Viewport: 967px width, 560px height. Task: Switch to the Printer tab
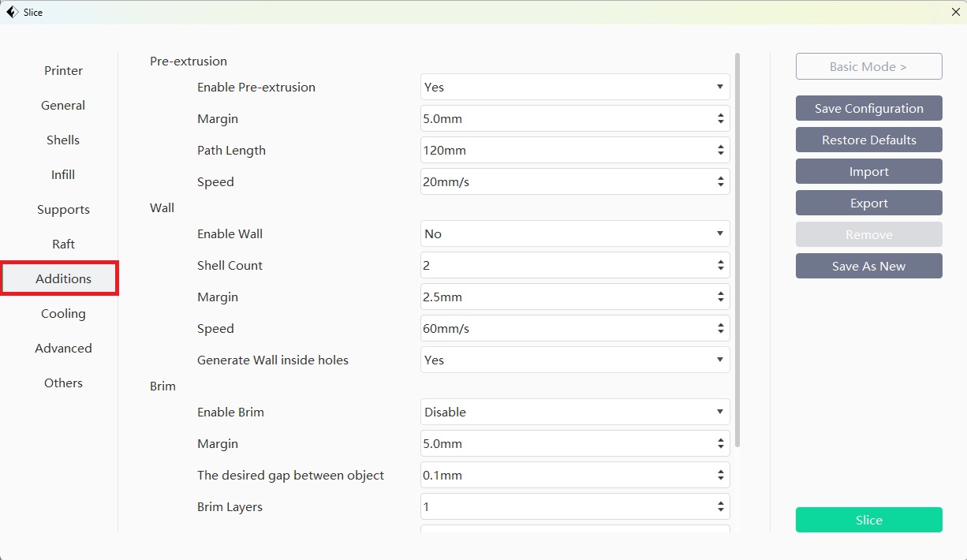[x=63, y=71]
